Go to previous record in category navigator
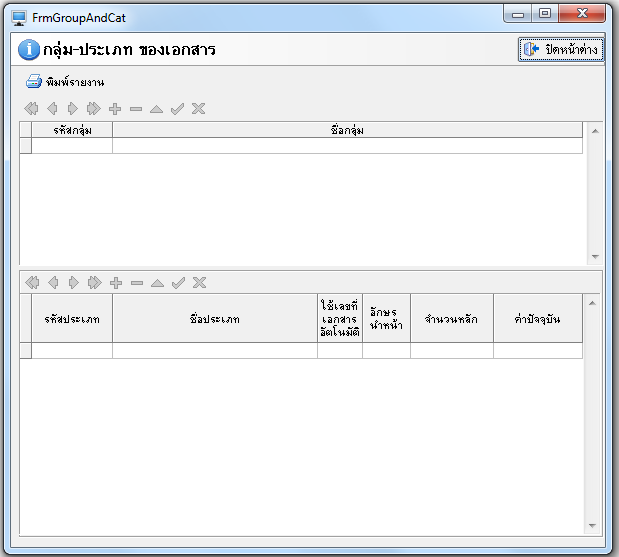 [x=53, y=283]
